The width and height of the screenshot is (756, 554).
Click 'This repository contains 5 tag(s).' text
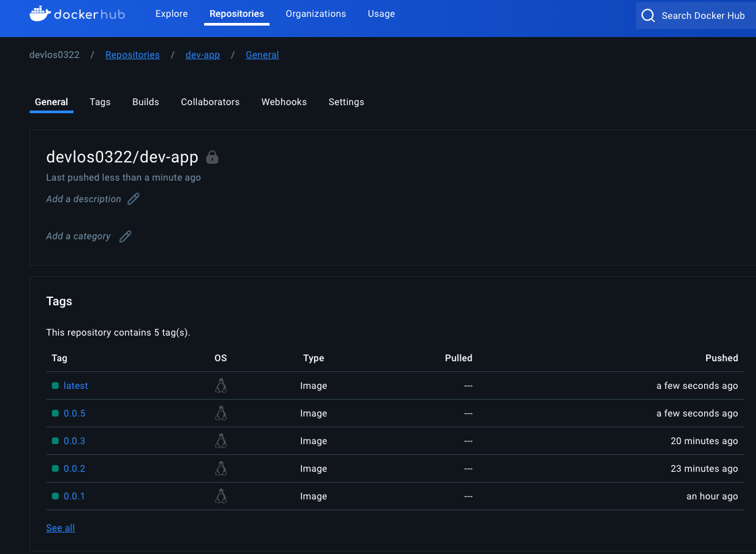tap(118, 333)
